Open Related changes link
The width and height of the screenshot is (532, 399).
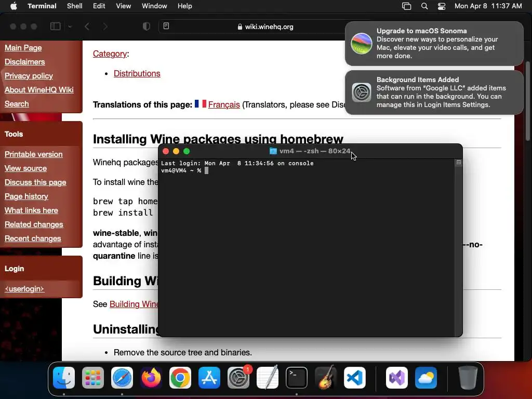pos(34,224)
